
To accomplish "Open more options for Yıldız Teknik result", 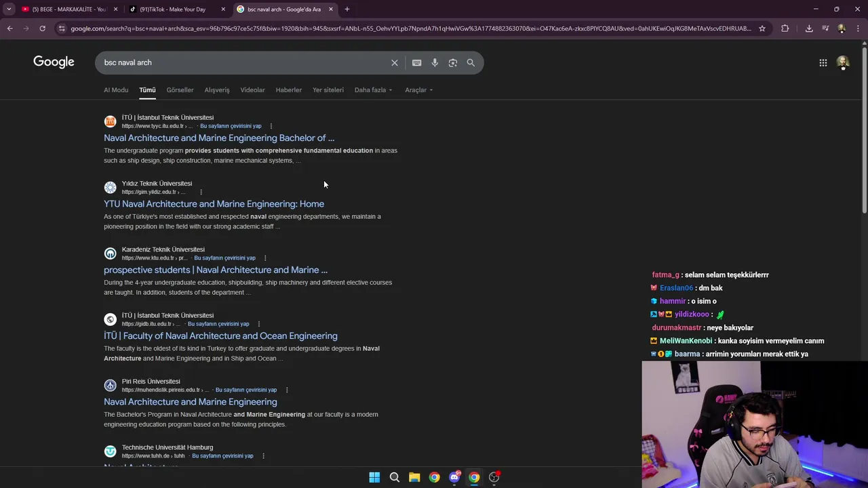I will click(201, 192).
